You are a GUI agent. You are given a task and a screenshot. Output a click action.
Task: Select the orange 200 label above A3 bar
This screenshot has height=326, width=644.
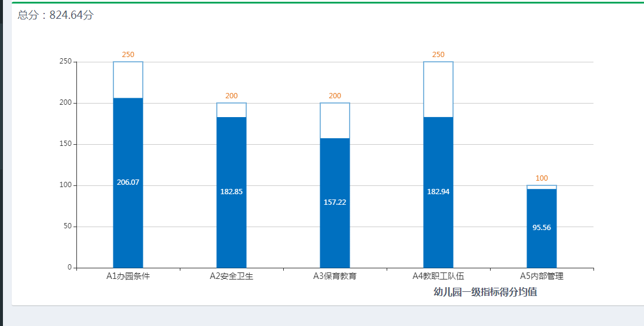point(335,96)
